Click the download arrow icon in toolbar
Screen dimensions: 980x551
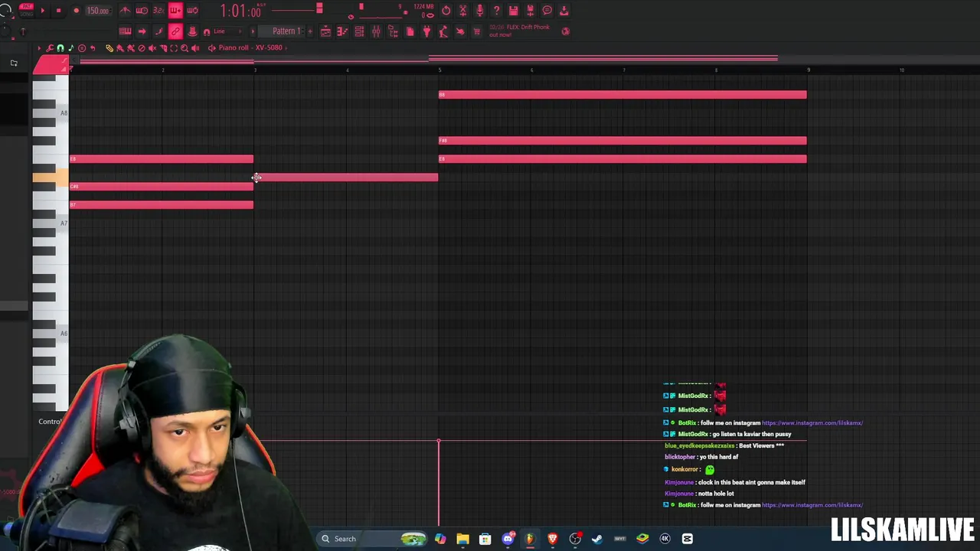click(x=564, y=11)
